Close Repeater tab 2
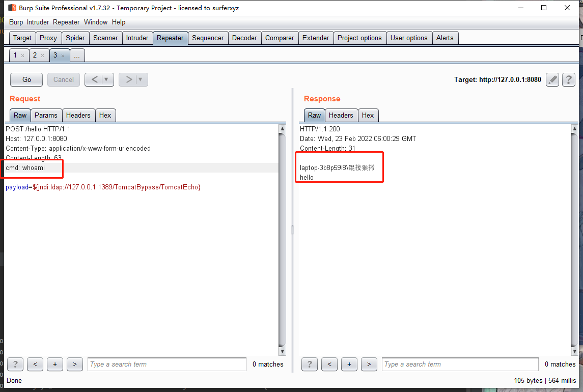Viewport: 583px width, 392px height. (42, 56)
